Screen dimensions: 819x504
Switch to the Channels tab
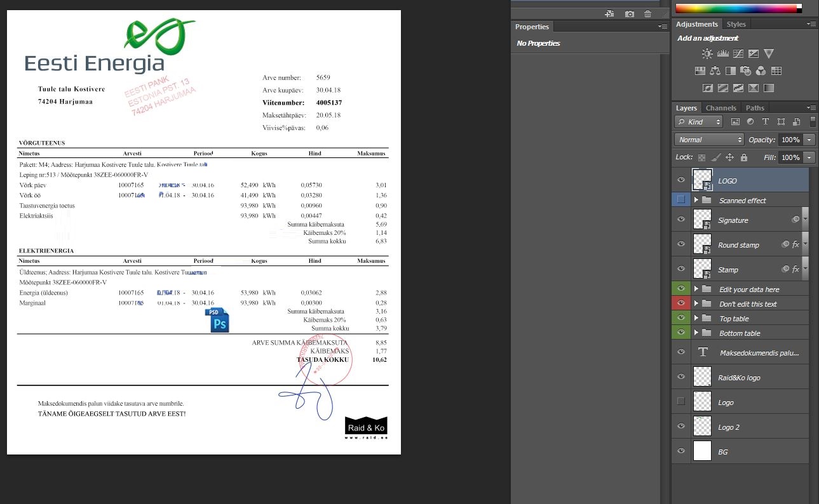coord(721,108)
